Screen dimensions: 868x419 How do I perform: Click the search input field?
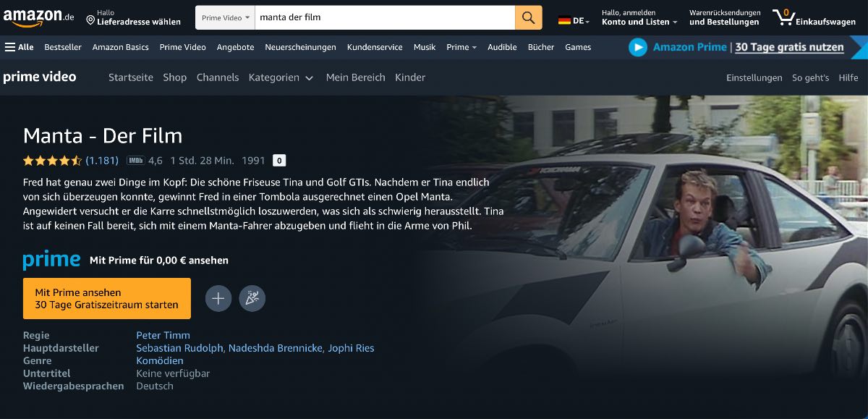coord(385,17)
